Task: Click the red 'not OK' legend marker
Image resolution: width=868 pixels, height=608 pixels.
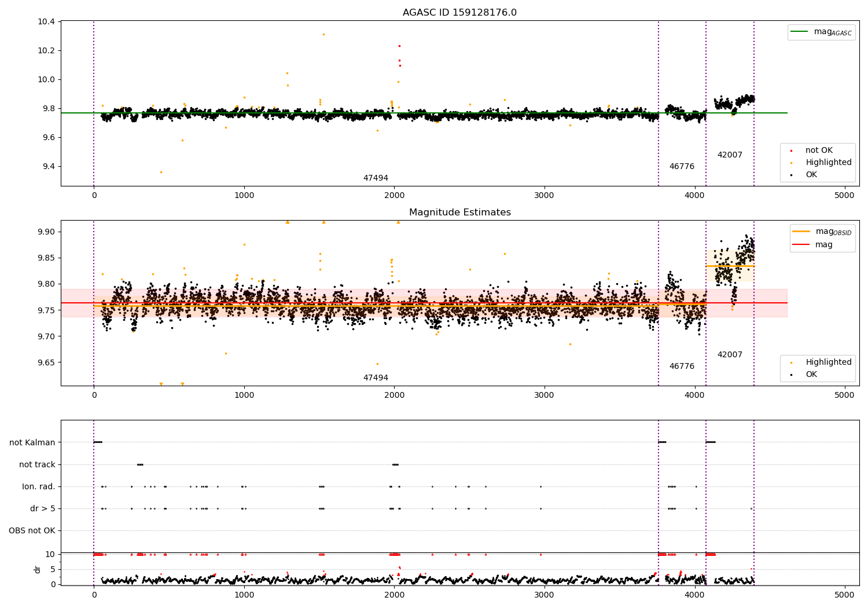Action: coord(791,151)
